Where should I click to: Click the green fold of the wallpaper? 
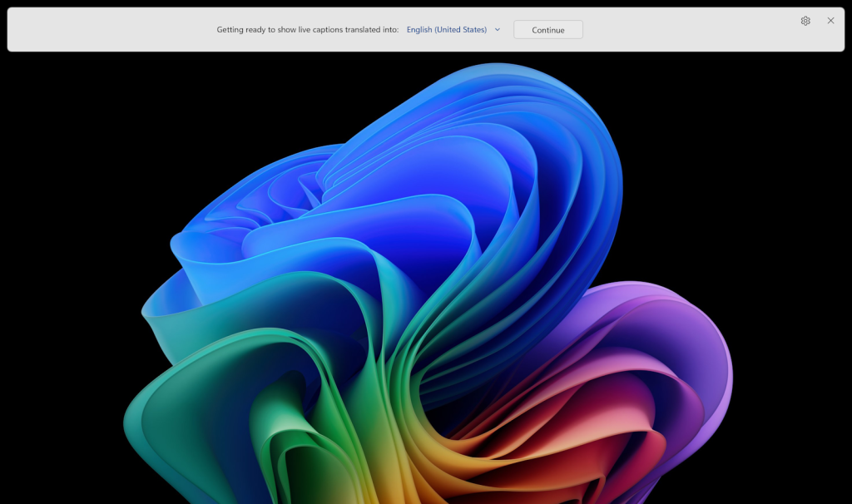[x=275, y=416]
